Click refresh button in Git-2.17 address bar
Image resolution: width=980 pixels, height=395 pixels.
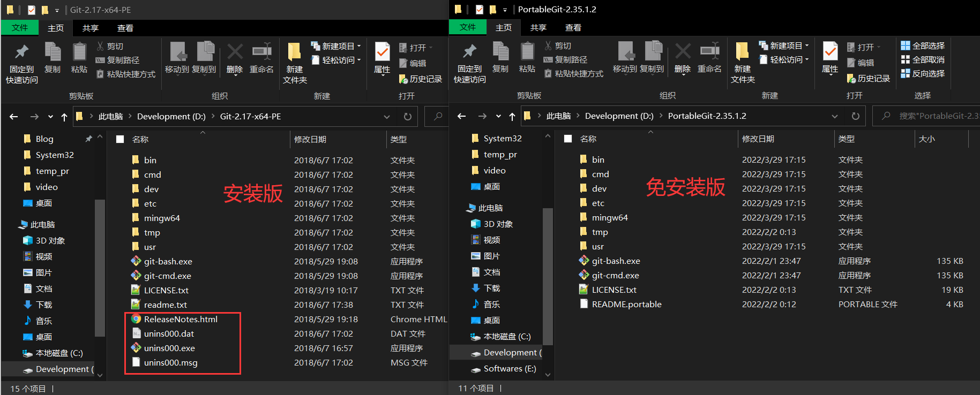pyautogui.click(x=408, y=117)
